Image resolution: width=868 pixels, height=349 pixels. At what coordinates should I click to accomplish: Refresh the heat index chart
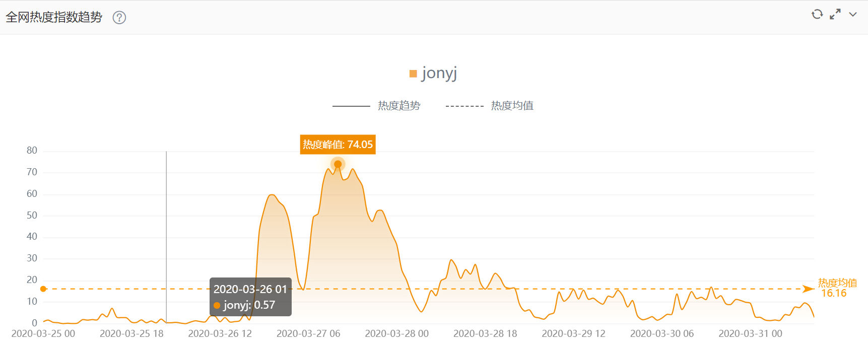coord(817,14)
